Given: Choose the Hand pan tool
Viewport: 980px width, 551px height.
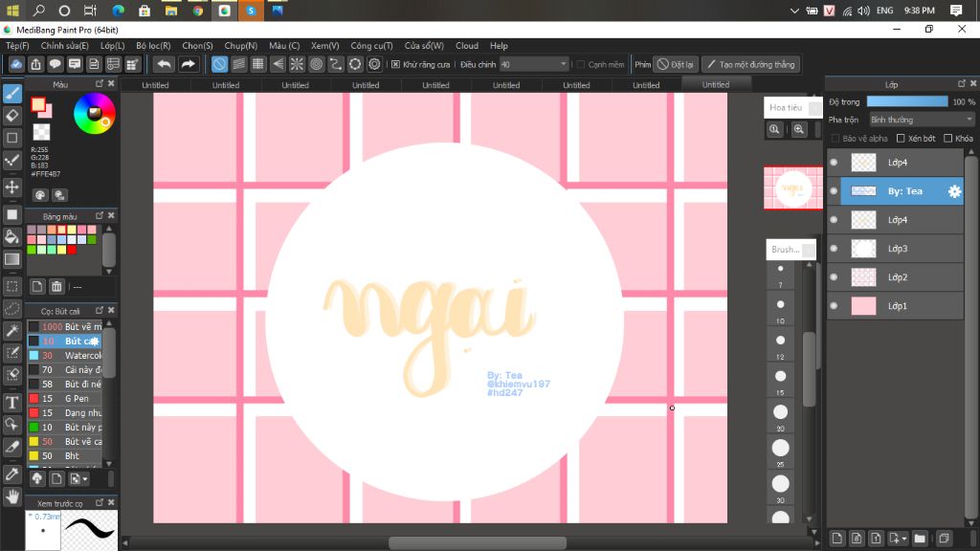Looking at the screenshot, I should pos(12,496).
